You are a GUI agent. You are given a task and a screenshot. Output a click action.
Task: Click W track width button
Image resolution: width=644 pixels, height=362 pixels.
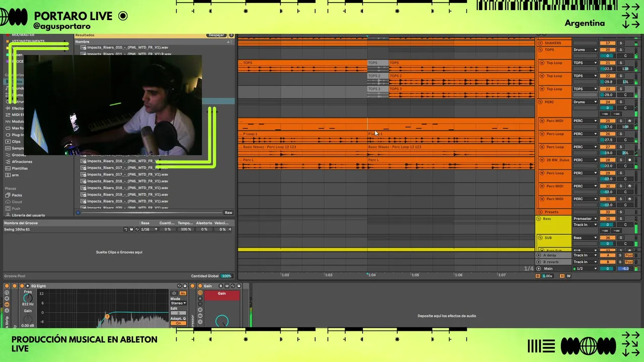(x=569, y=276)
